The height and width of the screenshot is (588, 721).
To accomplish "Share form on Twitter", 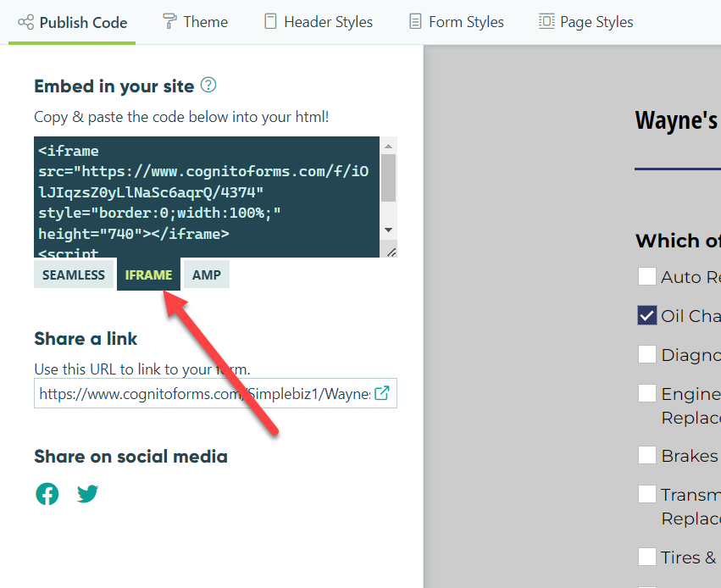I will pos(87,494).
